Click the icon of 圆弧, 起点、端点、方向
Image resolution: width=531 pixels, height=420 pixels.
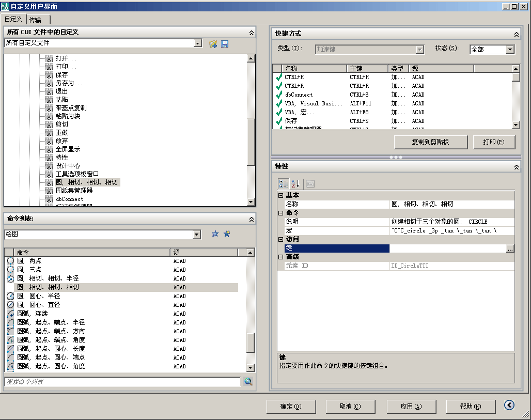[10, 331]
